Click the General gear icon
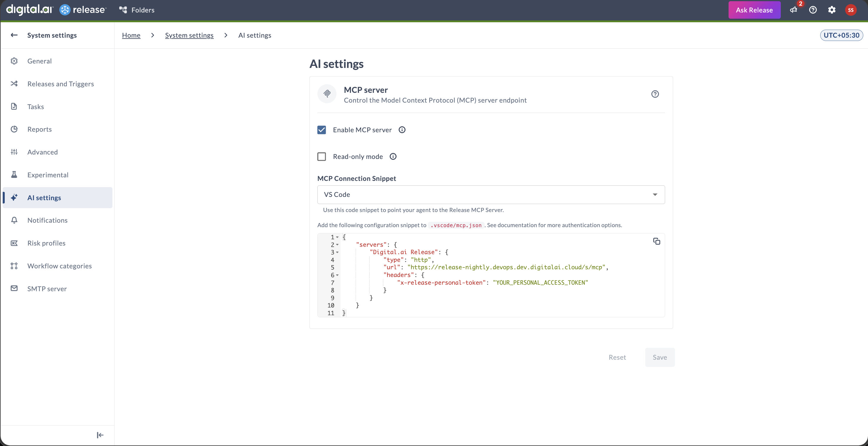The height and width of the screenshot is (446, 868). 14,61
